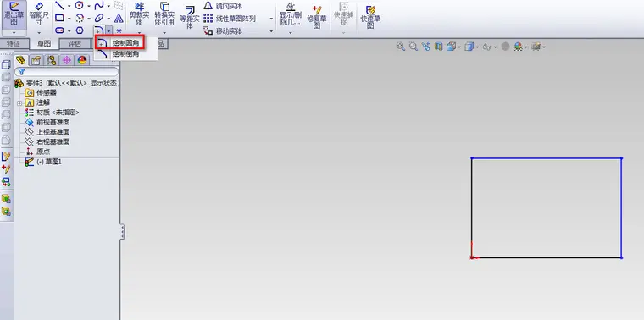Open the DimXpertManager tab

[x=67, y=60]
